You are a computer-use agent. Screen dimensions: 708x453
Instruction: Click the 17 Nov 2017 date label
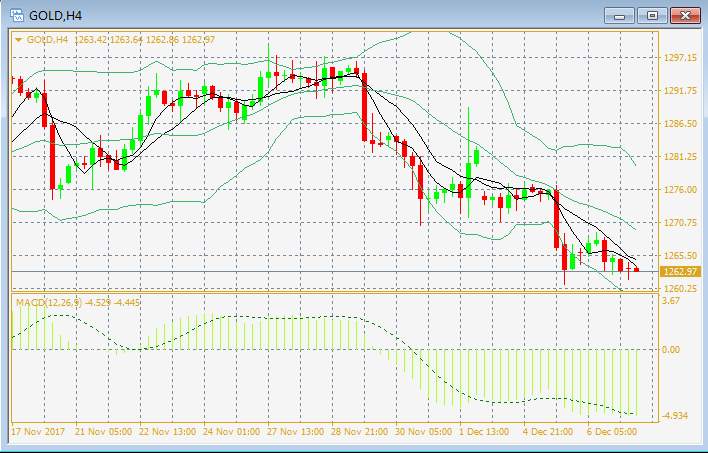(x=38, y=432)
